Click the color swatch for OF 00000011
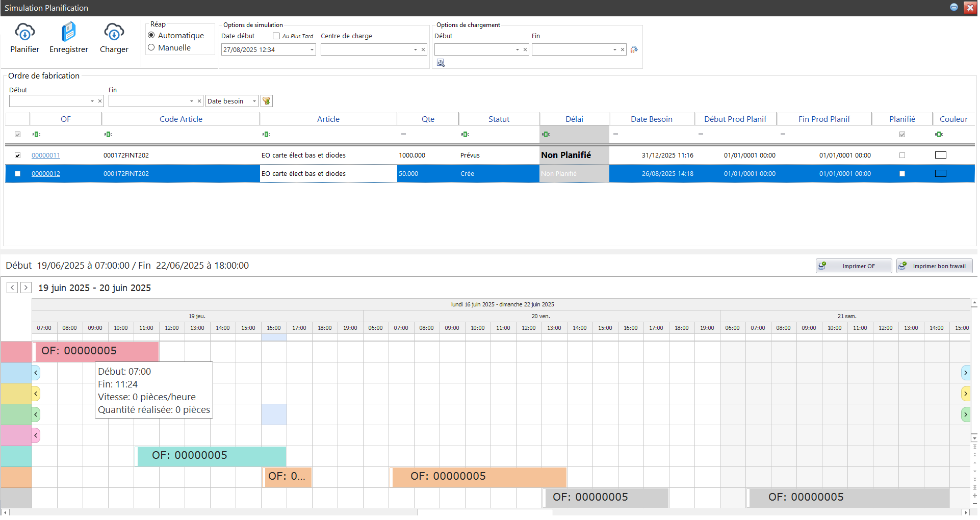Image resolution: width=980 pixels, height=520 pixels. pos(940,155)
